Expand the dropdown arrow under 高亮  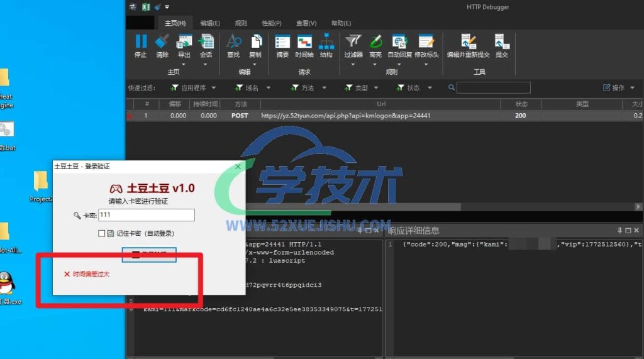coord(375,64)
